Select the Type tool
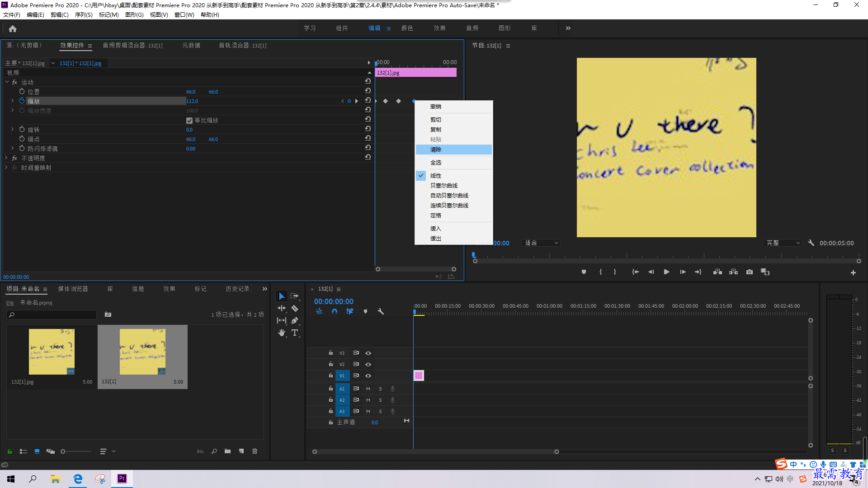 point(295,333)
